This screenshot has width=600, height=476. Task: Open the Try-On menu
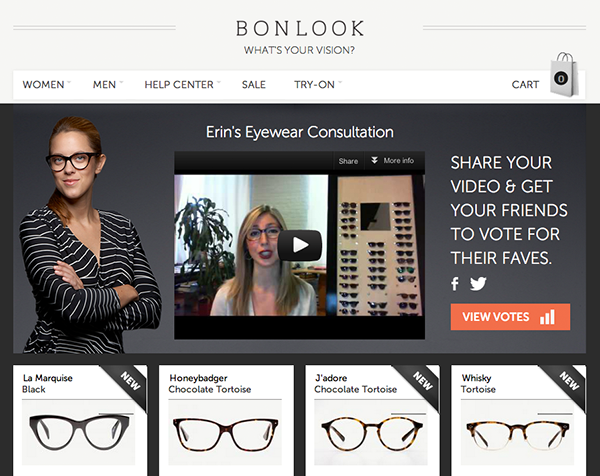[x=318, y=85]
